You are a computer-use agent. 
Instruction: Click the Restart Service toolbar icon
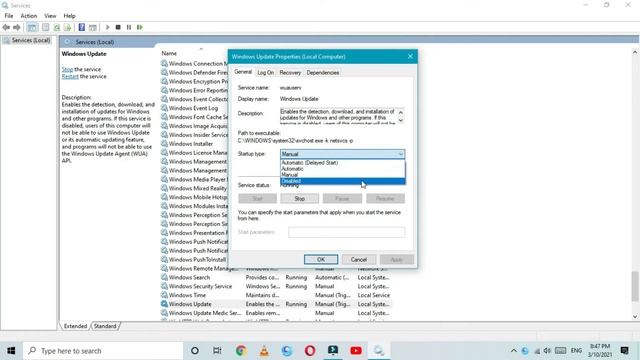pyautogui.click(x=140, y=27)
